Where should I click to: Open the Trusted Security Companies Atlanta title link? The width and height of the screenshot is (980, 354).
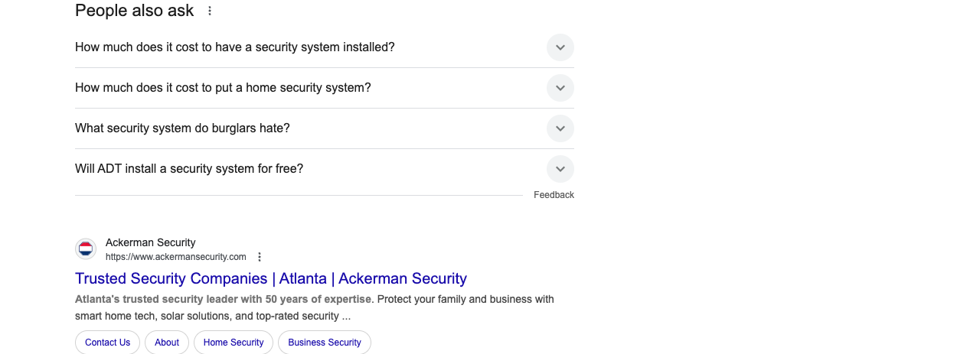pyautogui.click(x=271, y=278)
